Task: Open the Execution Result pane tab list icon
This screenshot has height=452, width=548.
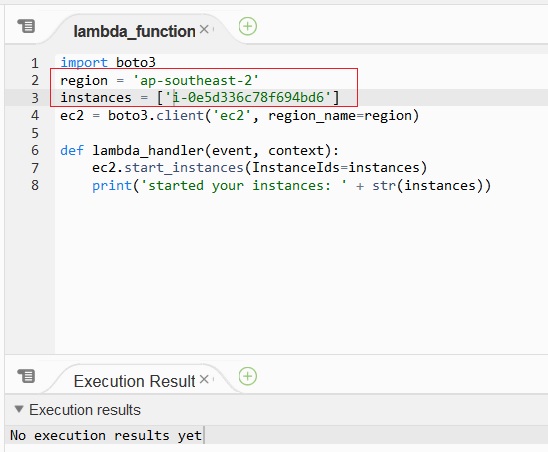Action: 26,376
